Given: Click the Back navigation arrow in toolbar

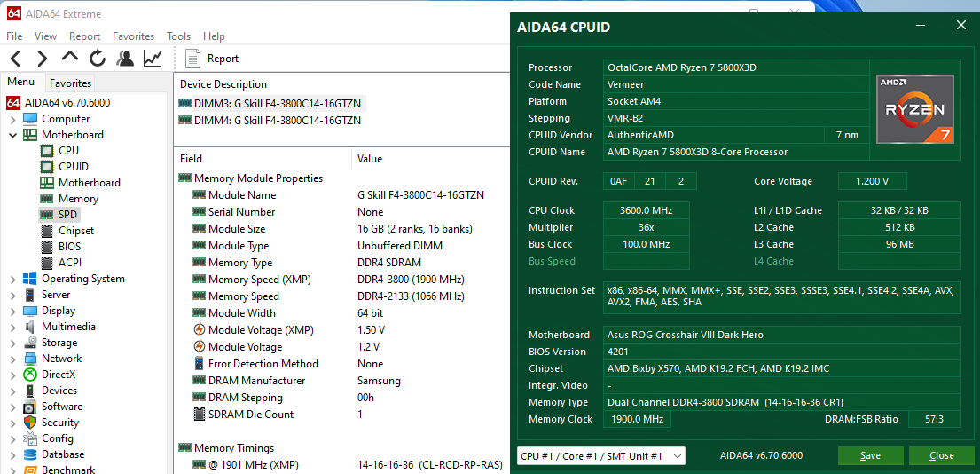Looking at the screenshot, I should [x=15, y=59].
